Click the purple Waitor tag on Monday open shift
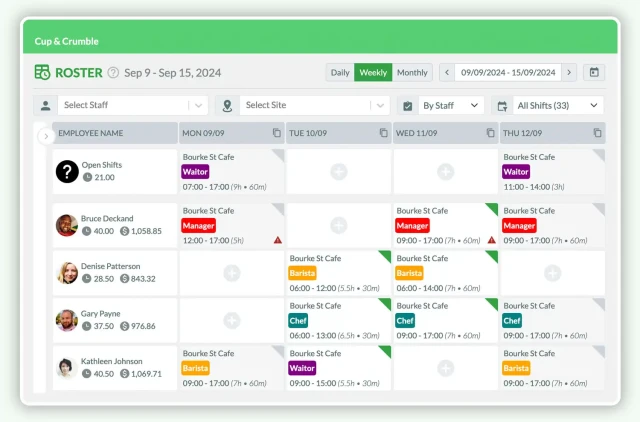 195,172
